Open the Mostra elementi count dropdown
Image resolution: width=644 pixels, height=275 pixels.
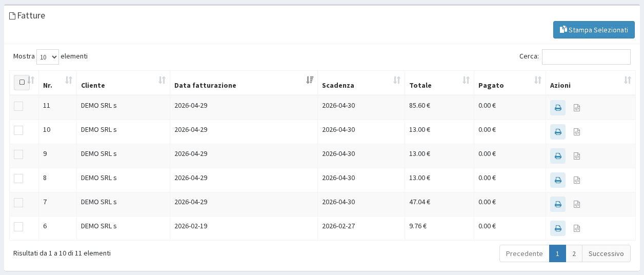tap(48, 57)
